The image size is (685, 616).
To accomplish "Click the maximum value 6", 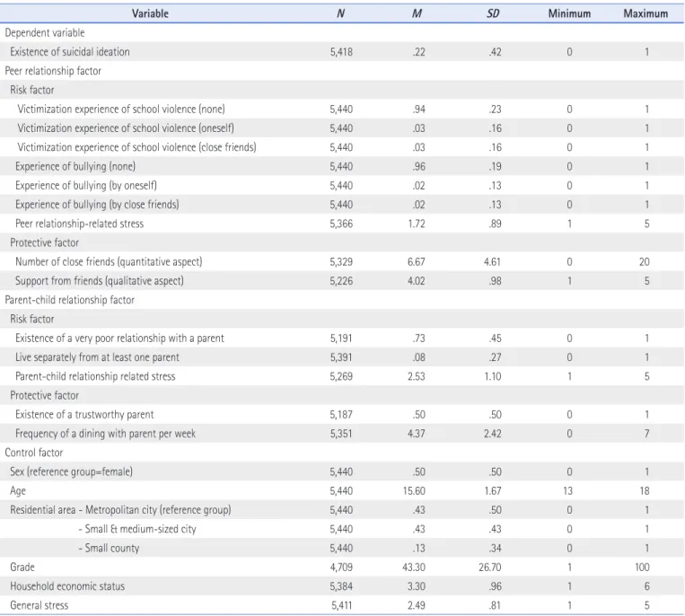I will [x=647, y=586].
